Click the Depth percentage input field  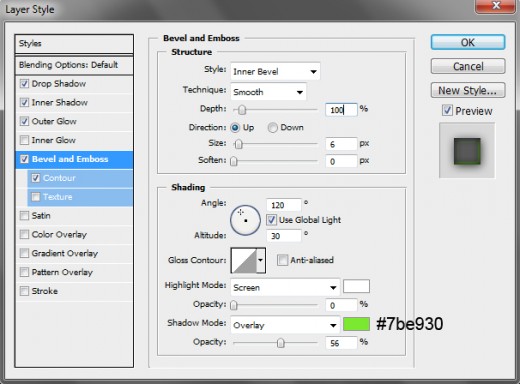341,110
